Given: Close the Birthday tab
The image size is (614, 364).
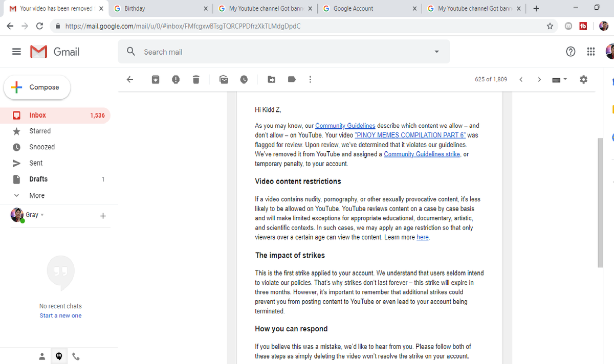Looking at the screenshot, I should click(206, 9).
